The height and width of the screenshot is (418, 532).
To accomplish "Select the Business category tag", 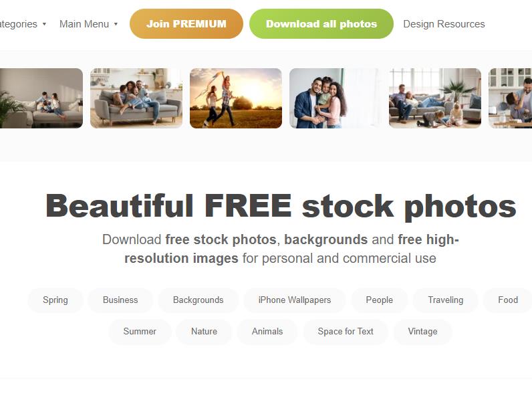I will [x=120, y=300].
